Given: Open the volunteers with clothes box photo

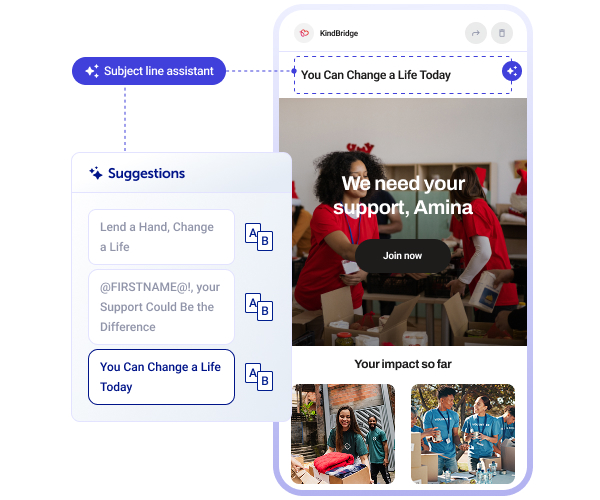Looking at the screenshot, I should coord(343,434).
